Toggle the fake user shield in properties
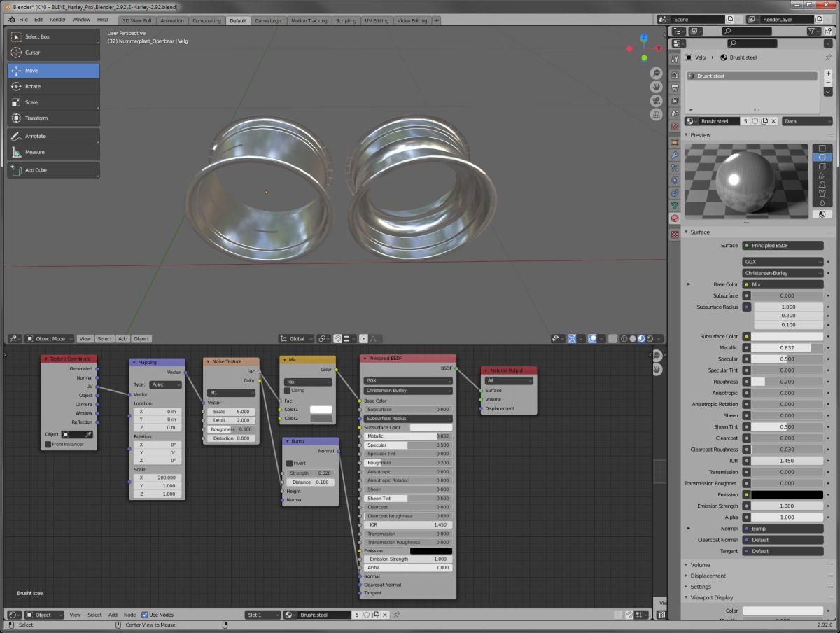Viewport: 840px width, 633px height. (755, 121)
